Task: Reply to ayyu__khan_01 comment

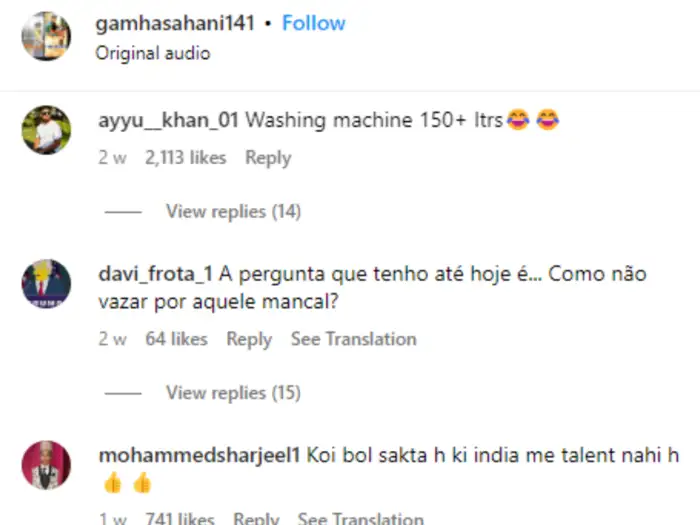Action: coord(268,158)
